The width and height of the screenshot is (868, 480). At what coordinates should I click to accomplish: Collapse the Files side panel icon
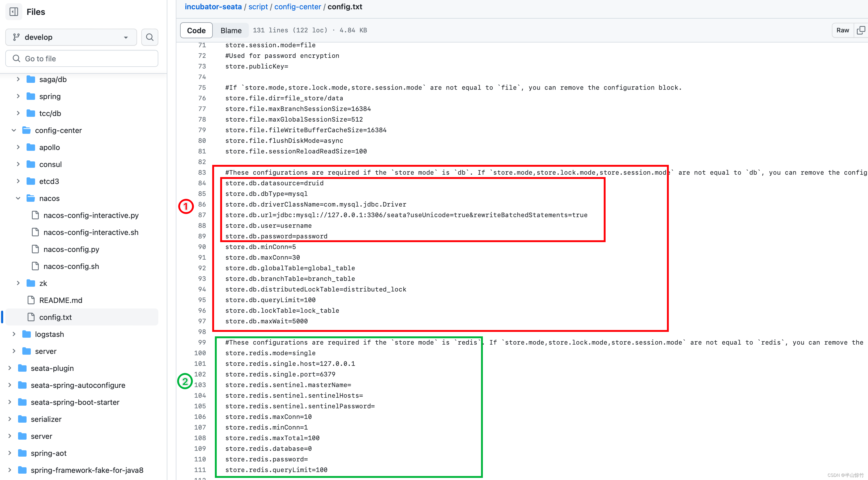14,12
